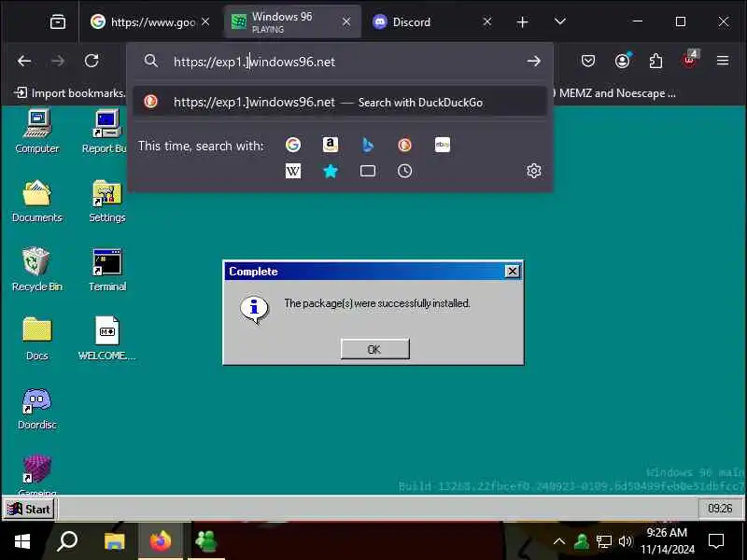Open the Extensions puzzle icon

(x=656, y=61)
